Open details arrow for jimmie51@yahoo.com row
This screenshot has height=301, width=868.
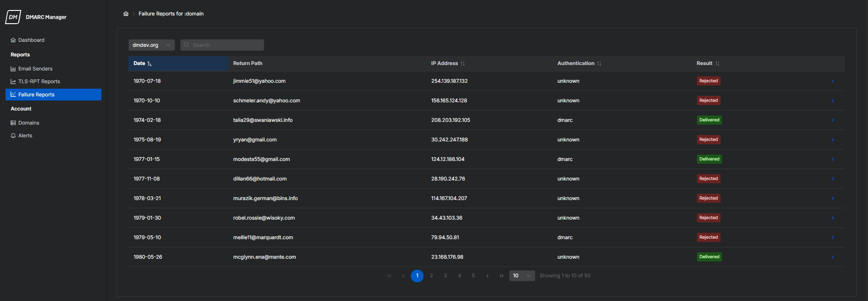[833, 81]
